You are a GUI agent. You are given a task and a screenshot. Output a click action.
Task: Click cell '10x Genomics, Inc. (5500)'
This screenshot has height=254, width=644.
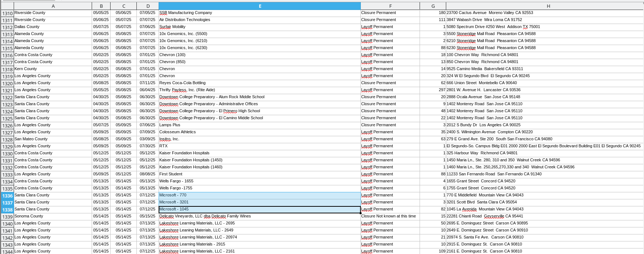tap(260, 34)
